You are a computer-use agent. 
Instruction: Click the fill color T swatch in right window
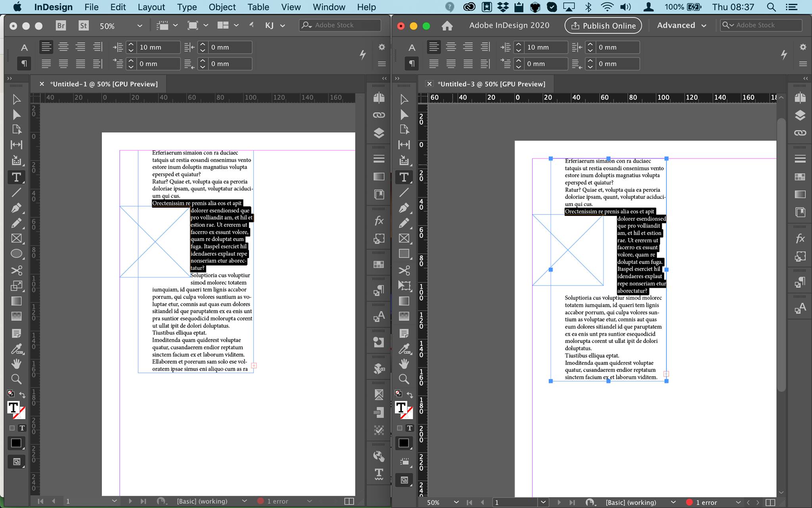point(400,408)
